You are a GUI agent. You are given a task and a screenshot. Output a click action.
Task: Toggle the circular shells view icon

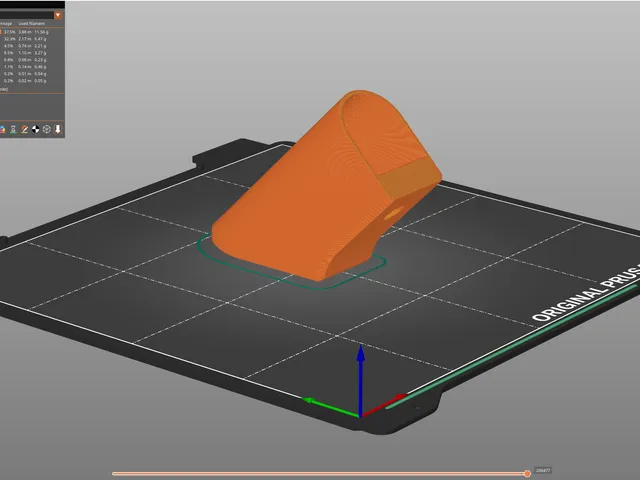point(47,129)
